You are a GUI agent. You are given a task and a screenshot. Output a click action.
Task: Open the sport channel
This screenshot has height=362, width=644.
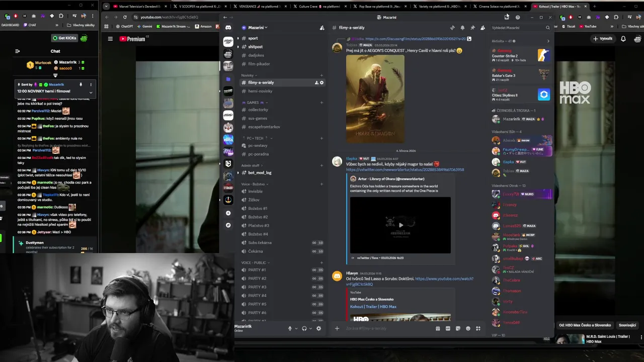coord(282,38)
